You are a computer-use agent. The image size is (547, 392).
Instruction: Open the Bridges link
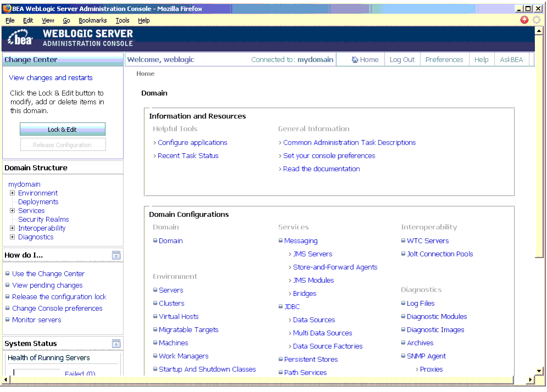305,293
